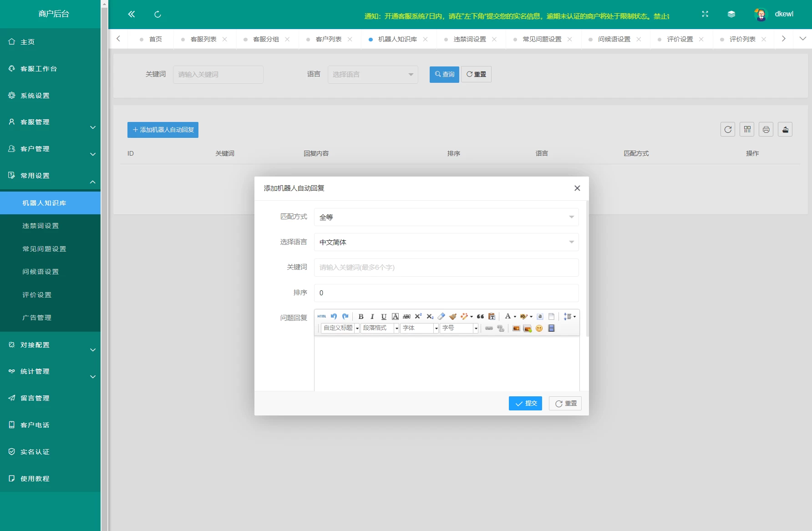
Task: Open the 段落格式 paragraph format dropdown
Action: pos(380,328)
